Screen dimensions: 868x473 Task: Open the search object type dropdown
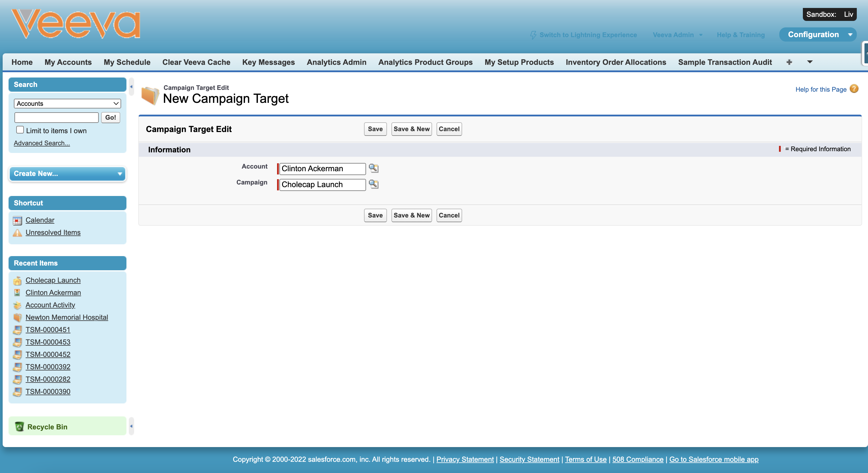click(x=67, y=103)
